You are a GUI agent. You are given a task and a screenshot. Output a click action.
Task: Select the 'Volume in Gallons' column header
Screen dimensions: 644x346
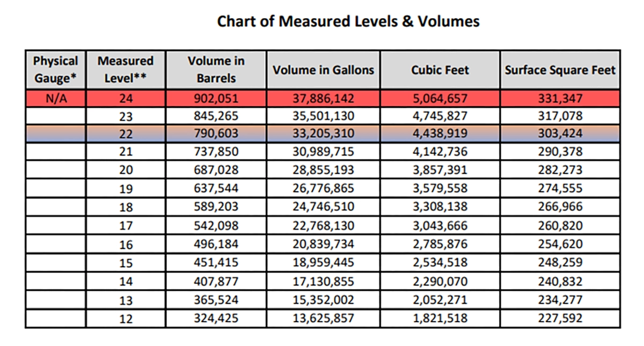[x=323, y=70]
